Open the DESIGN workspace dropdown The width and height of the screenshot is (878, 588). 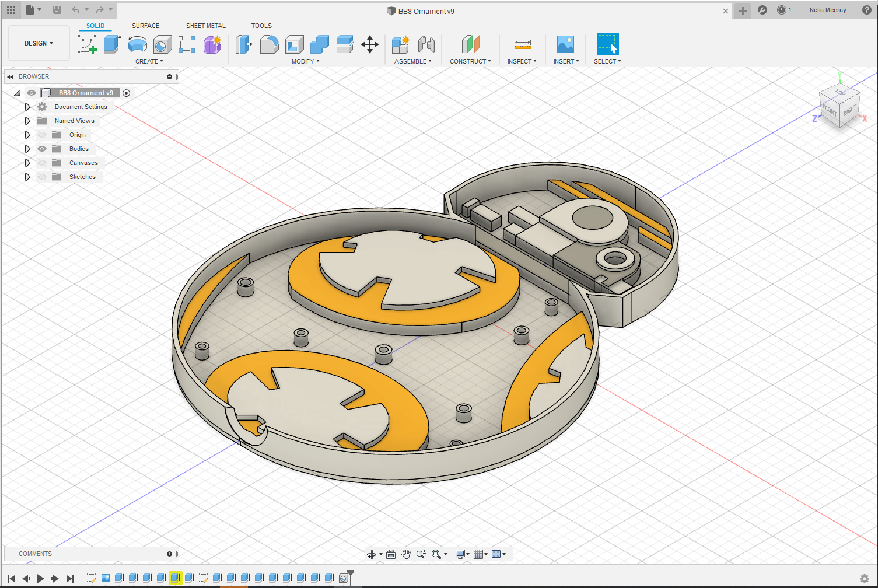click(x=37, y=43)
